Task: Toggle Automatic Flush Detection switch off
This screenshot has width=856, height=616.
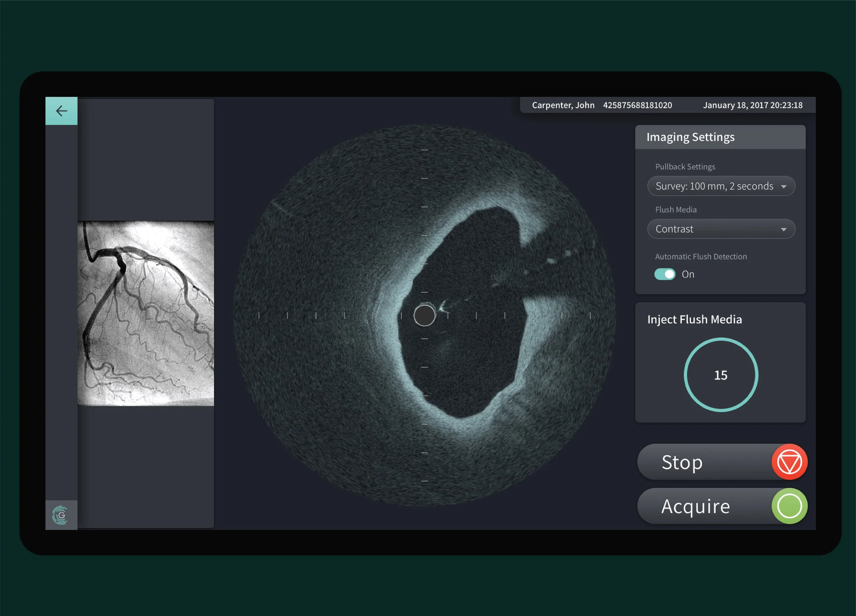Action: click(x=665, y=274)
